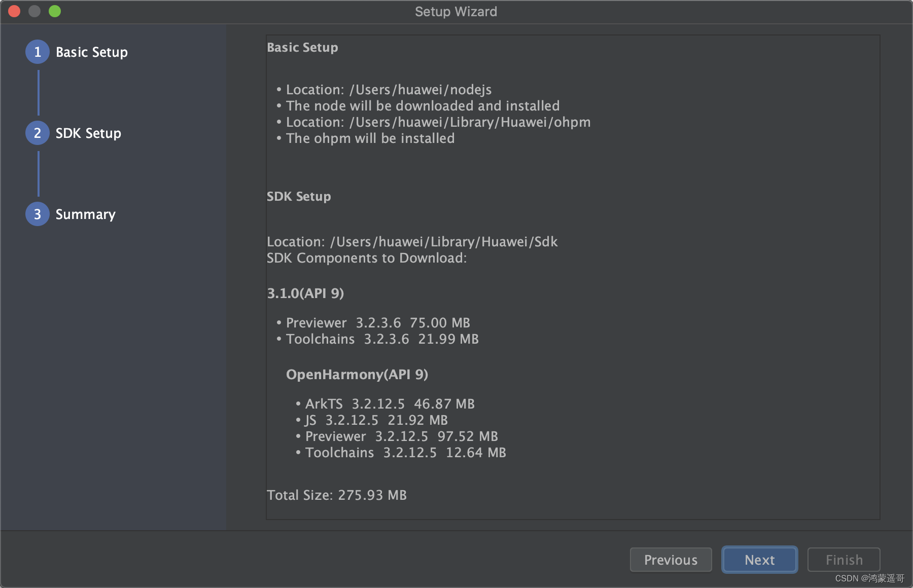
Task: Open the Basic Setup step in sidebar
Action: coord(91,51)
